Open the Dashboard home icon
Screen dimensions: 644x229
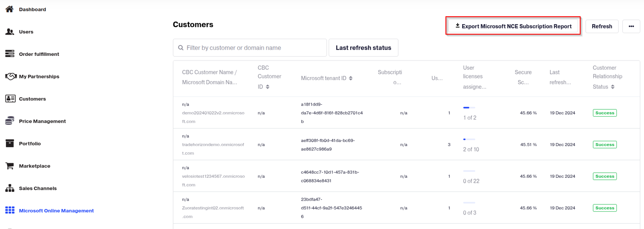coord(10,9)
